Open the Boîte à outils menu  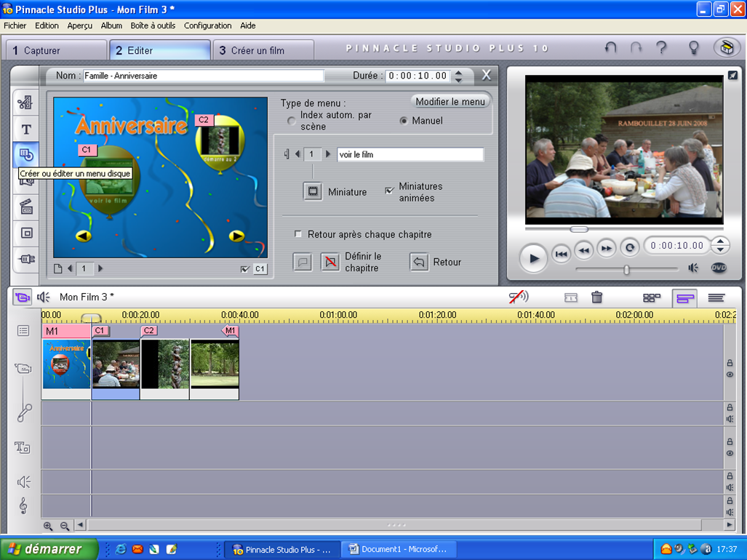click(x=153, y=25)
